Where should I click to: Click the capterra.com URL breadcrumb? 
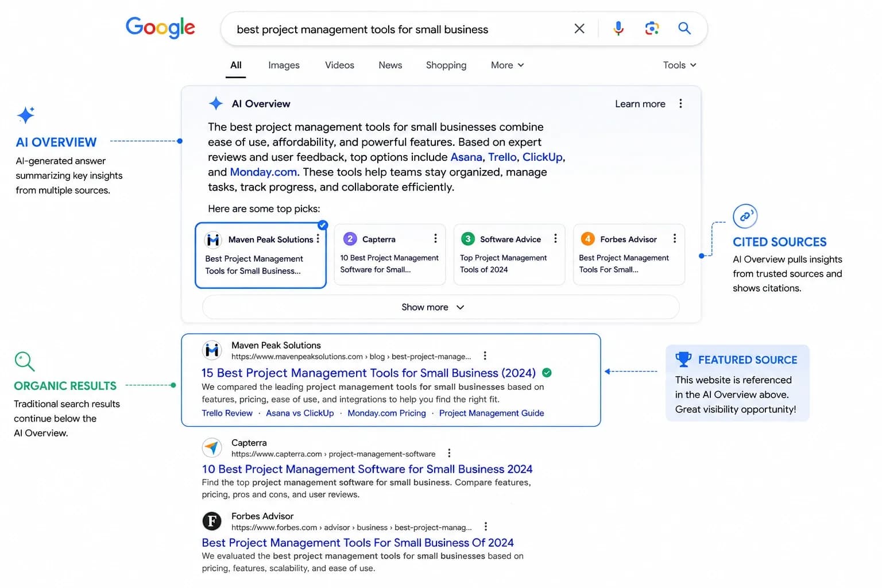pyautogui.click(x=334, y=454)
